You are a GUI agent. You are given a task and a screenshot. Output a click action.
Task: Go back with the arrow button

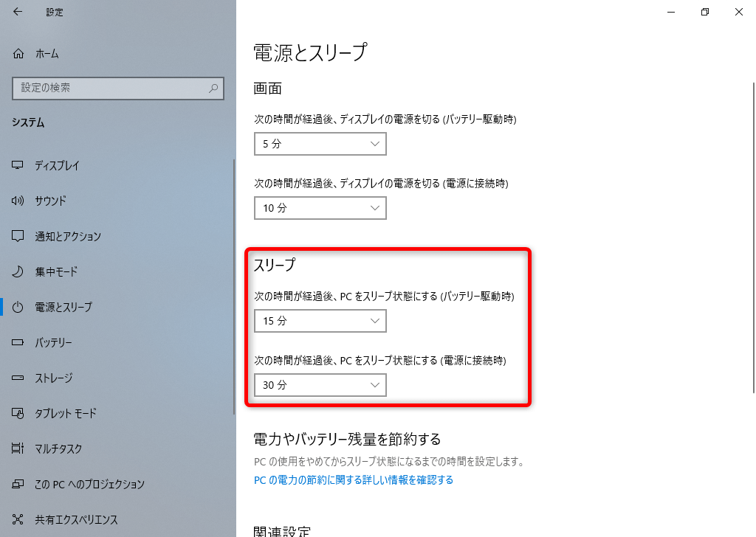17,12
